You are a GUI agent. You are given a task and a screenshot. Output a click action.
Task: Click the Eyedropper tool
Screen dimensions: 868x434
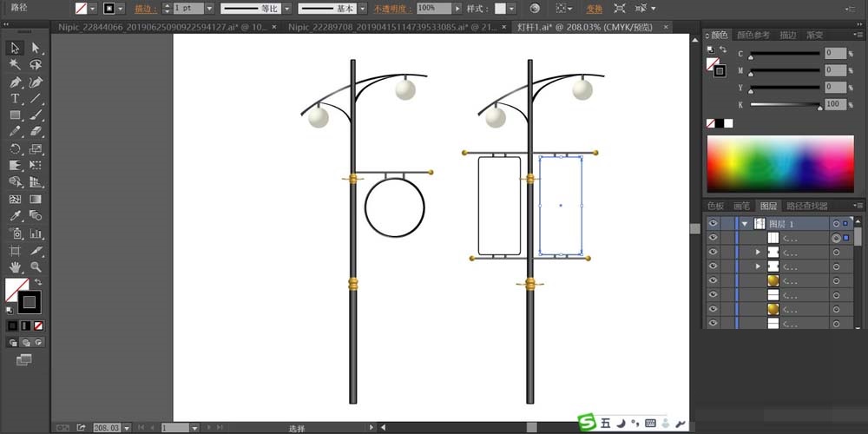16,216
